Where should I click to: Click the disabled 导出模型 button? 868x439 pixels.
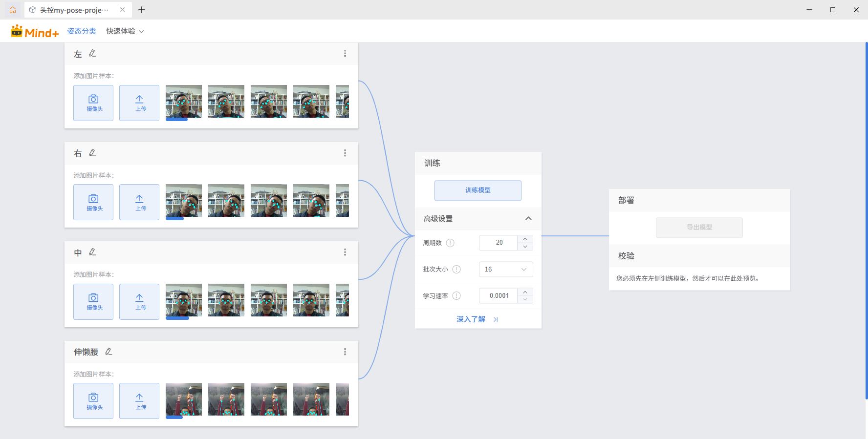(x=699, y=228)
